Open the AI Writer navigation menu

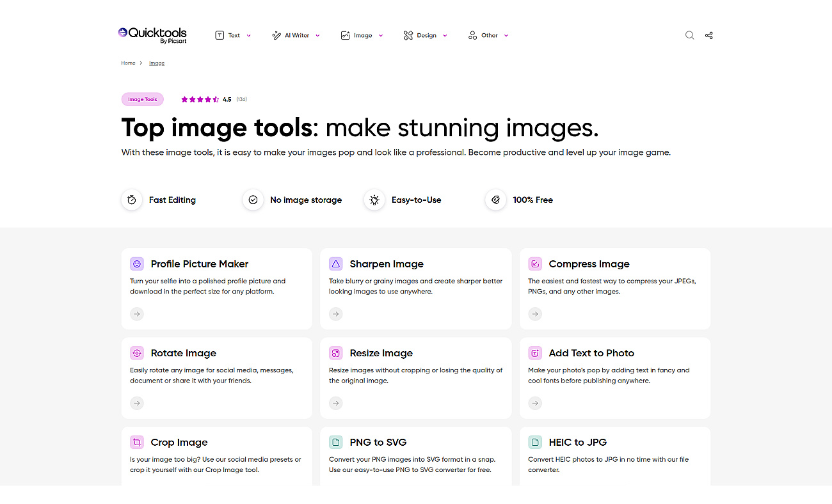[296, 35]
